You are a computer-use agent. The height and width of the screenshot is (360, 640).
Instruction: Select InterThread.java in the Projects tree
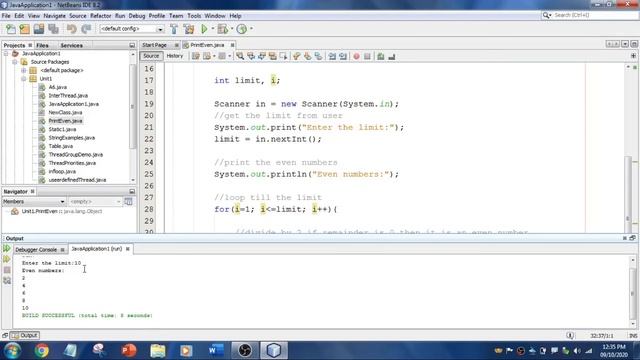click(68, 96)
